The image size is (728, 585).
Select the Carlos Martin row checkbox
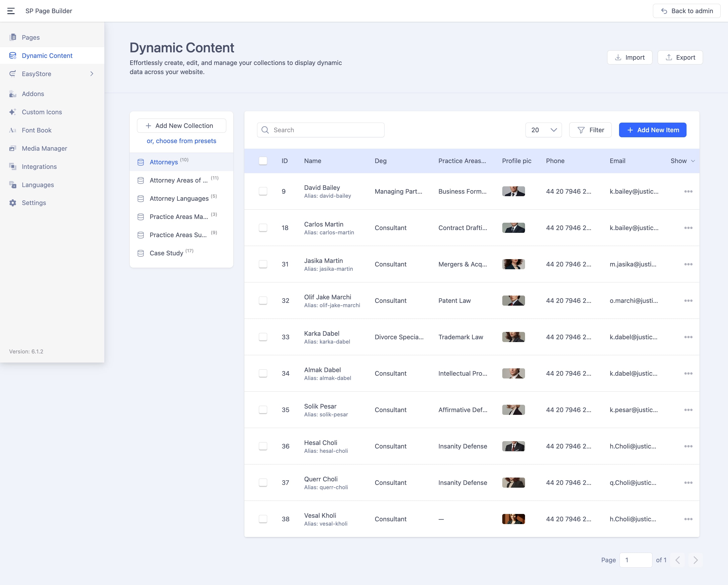click(x=263, y=228)
